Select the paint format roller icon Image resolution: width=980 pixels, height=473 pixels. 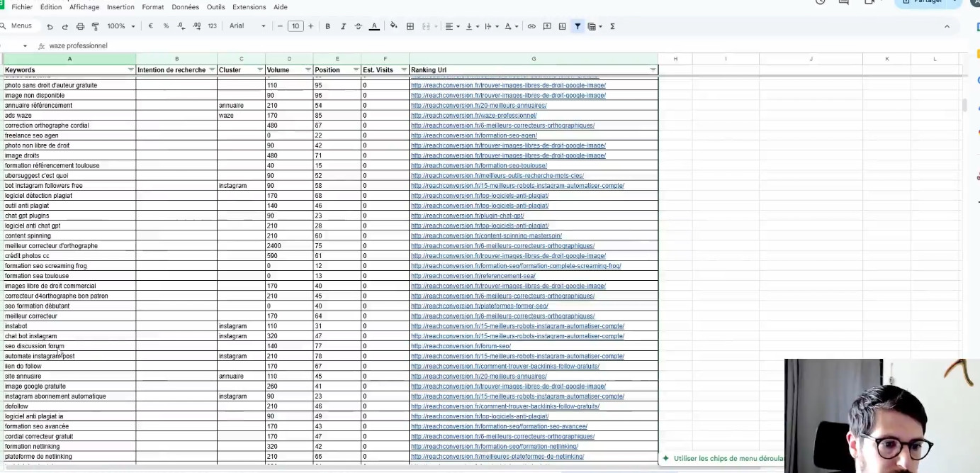[95, 26]
